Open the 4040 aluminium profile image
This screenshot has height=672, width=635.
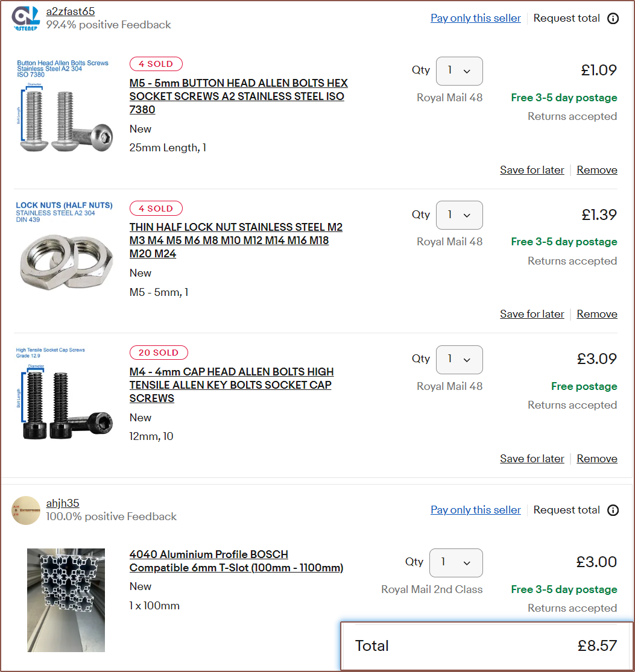(66, 600)
